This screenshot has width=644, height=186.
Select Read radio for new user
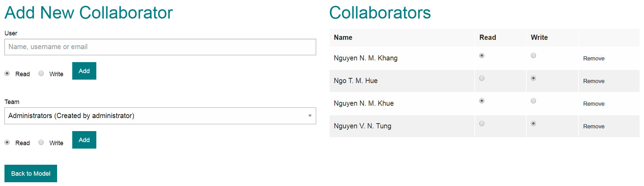7,73
